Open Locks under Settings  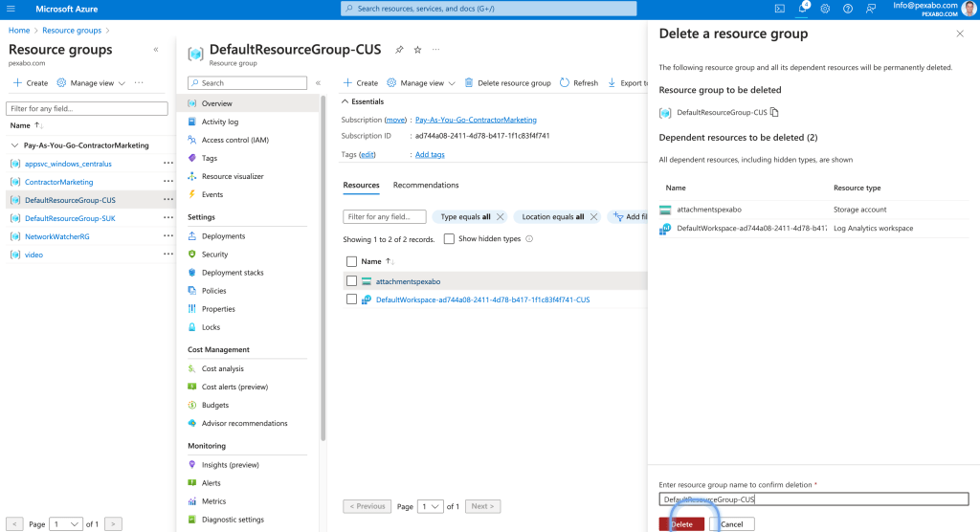tap(211, 327)
